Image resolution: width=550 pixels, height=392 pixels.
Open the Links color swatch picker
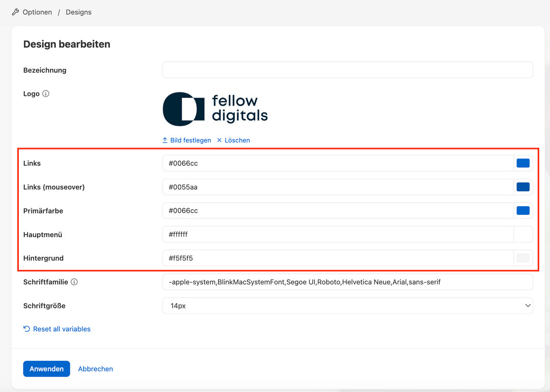(x=523, y=163)
